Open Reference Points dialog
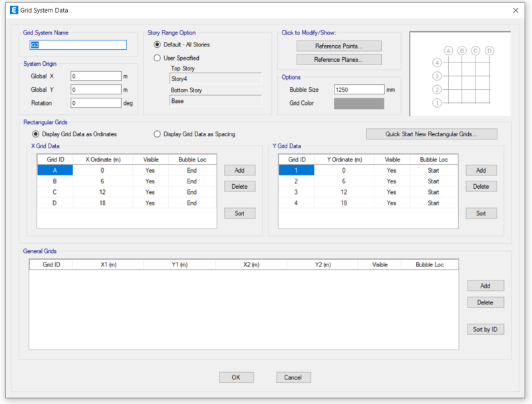Screen dimensions: 532x404 pyautogui.click(x=339, y=46)
